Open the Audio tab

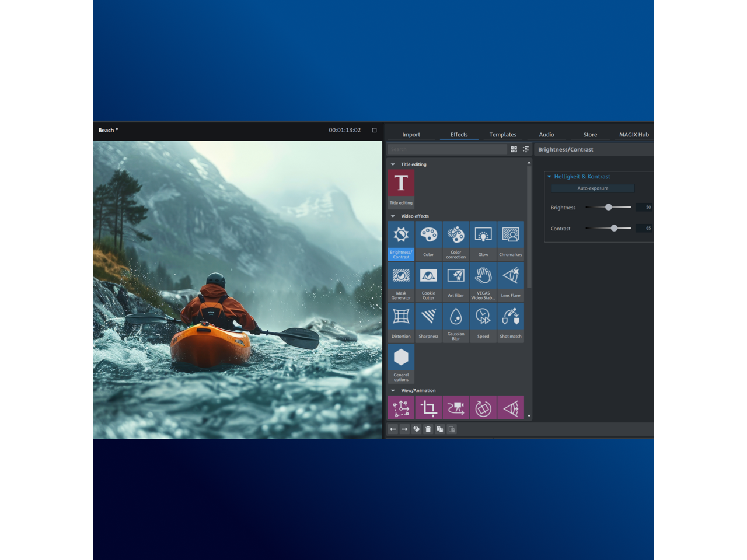(x=546, y=135)
